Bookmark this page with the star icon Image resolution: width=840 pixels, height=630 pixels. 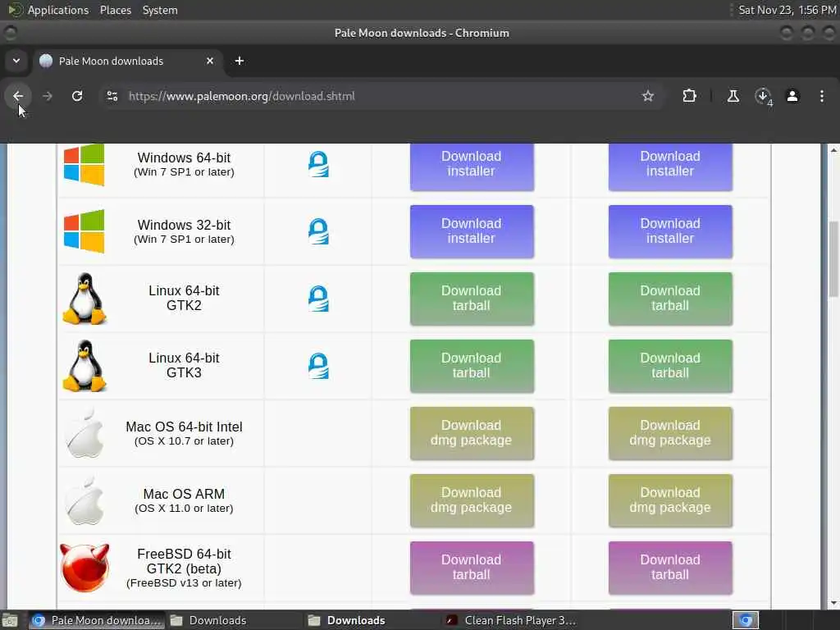click(648, 96)
